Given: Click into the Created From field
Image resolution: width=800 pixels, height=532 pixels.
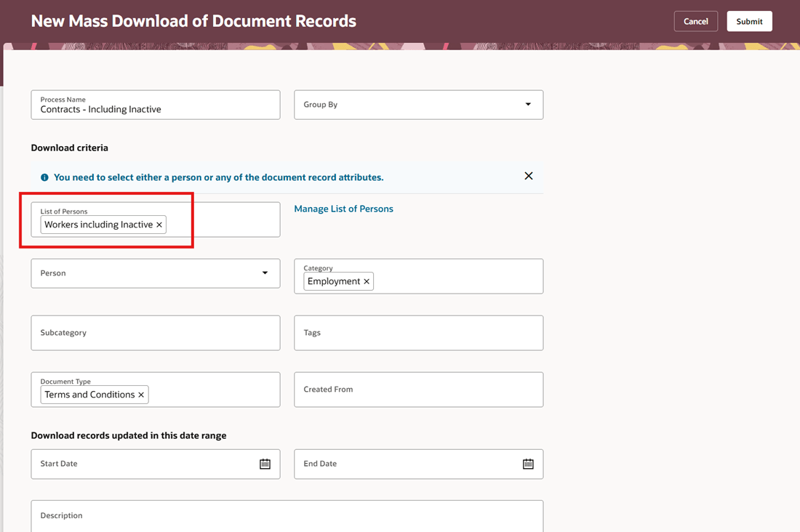Looking at the screenshot, I should pyautogui.click(x=418, y=389).
